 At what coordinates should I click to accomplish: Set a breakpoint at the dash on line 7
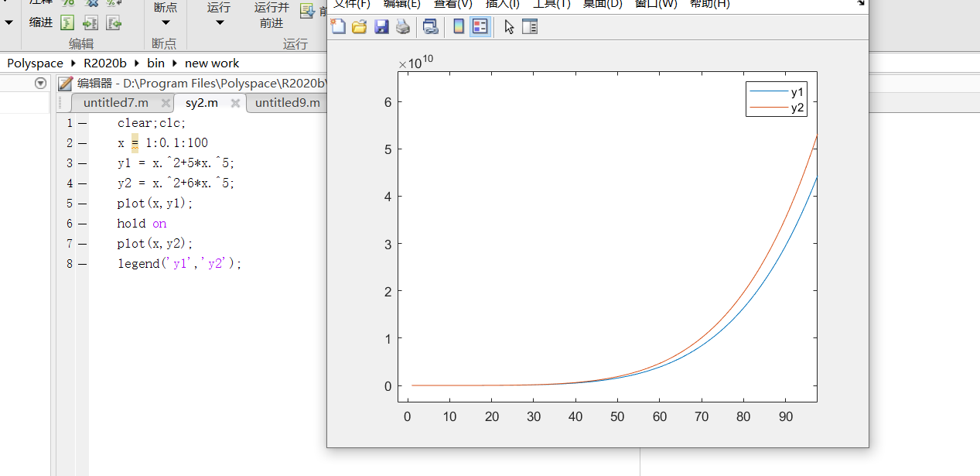82,244
